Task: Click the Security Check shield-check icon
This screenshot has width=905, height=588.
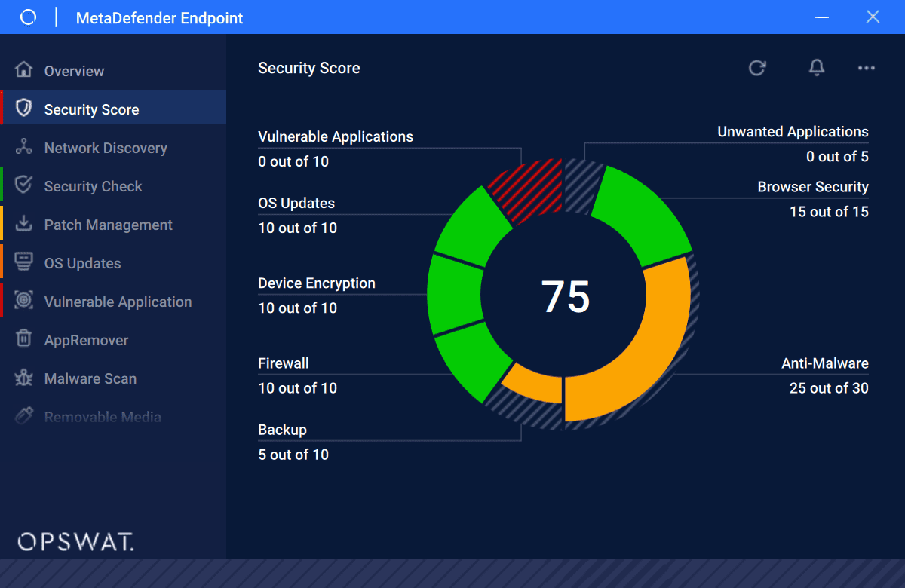Action: (24, 185)
